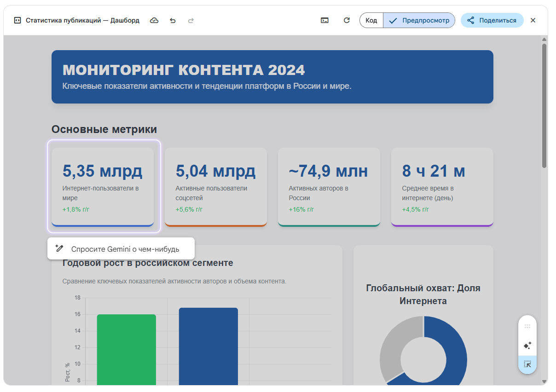Click the green bar in the chart
Image resolution: width=556 pixels, height=392 pixels.
[x=127, y=350]
